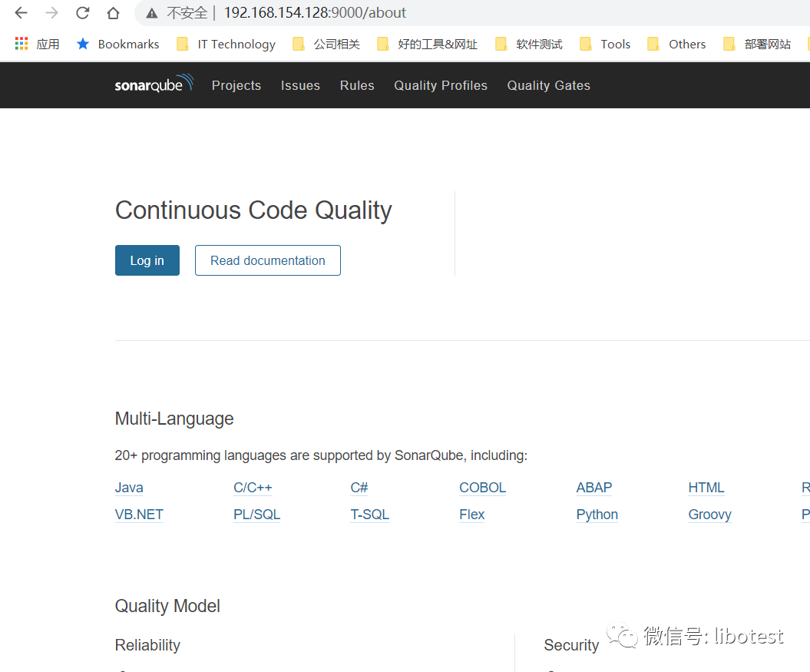
Task: Open the C/C++ language link
Action: (253, 488)
